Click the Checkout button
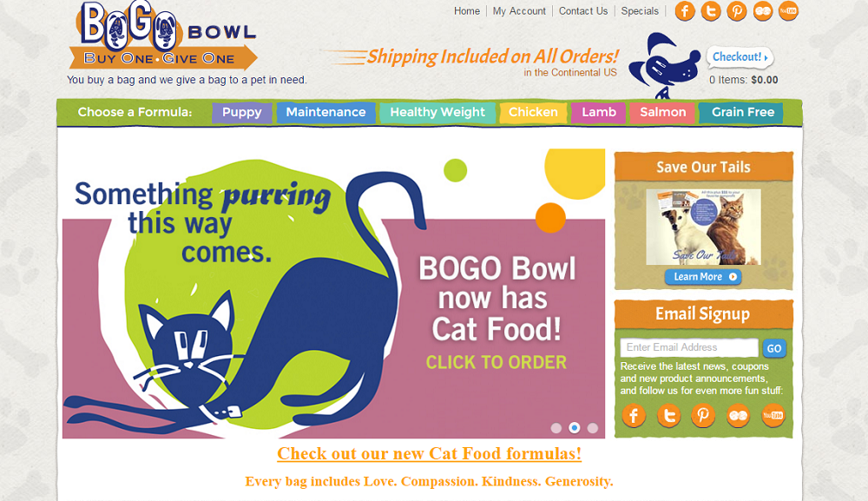This screenshot has width=868, height=501. pos(740,57)
